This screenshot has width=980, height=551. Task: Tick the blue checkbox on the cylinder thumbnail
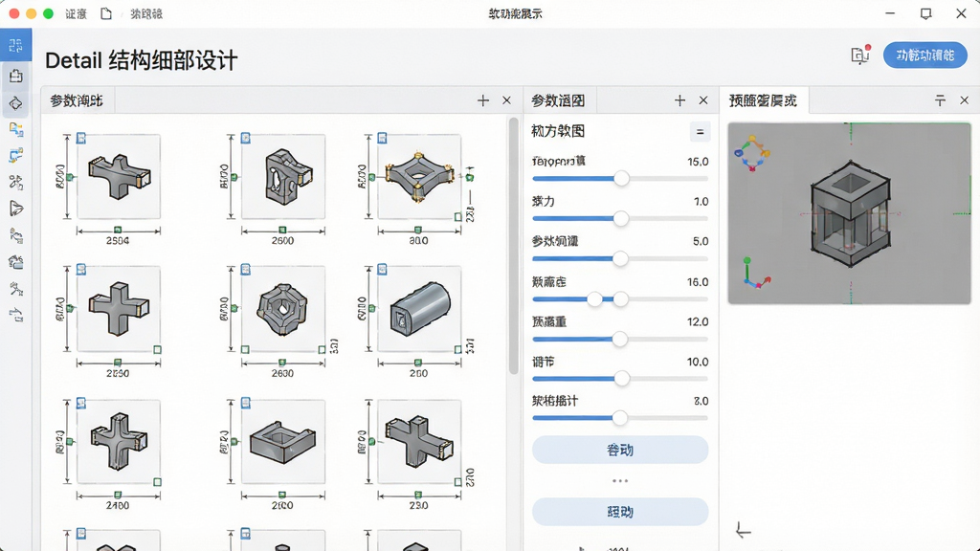382,270
